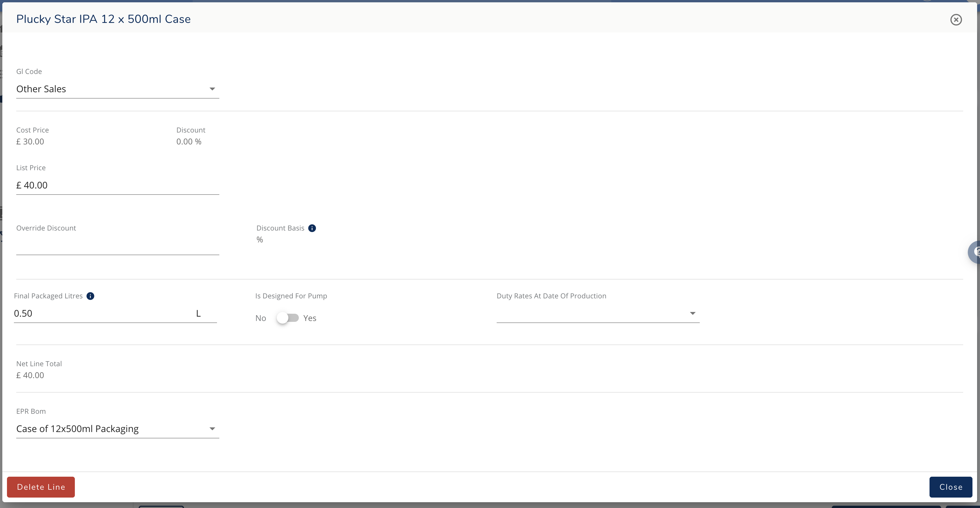The height and width of the screenshot is (508, 980).
Task: Switch the pump toggle to Yes
Action: click(x=288, y=318)
